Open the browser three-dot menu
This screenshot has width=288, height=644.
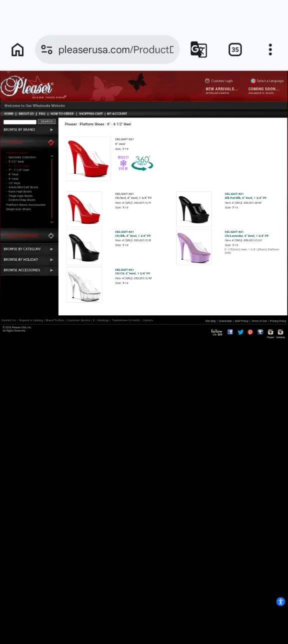(x=270, y=49)
